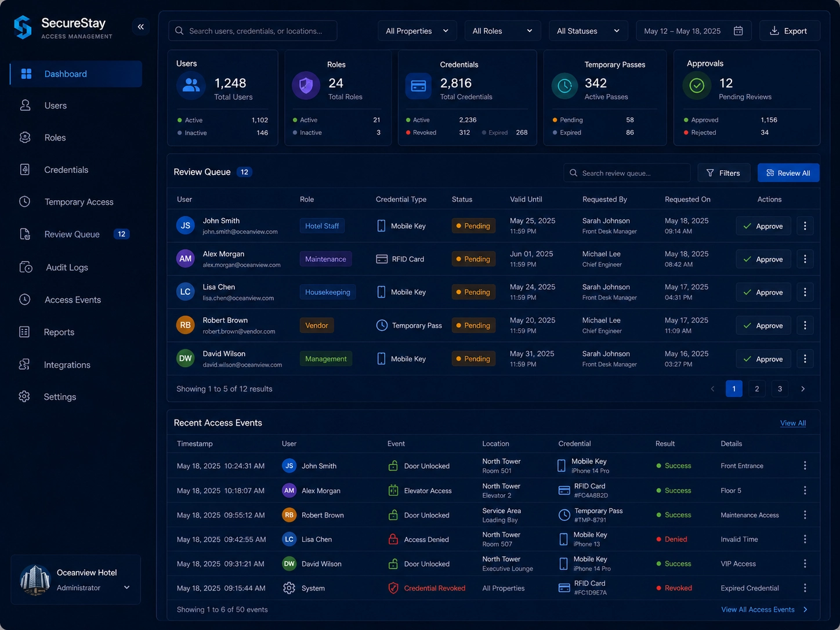Go to next page arrow in Review Queue
The width and height of the screenshot is (840, 630).
click(x=803, y=389)
